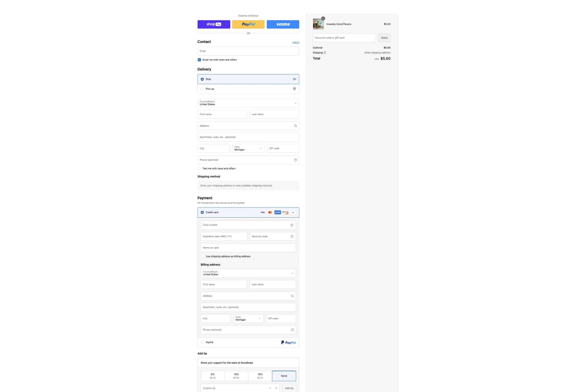Click the help icon in Phone field
Screen dimensions: 588x392
coord(295,160)
